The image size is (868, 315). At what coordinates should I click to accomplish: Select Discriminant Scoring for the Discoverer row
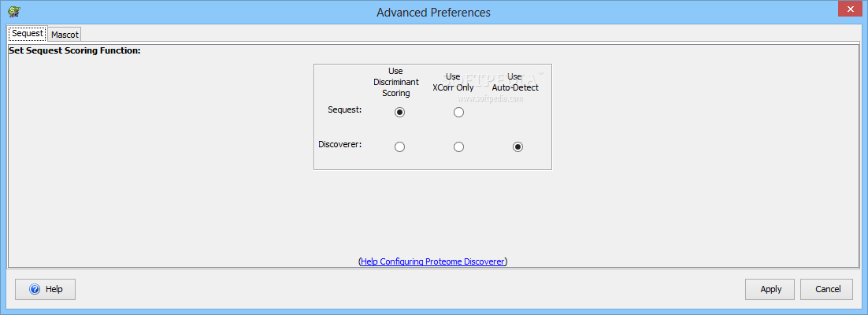400,147
